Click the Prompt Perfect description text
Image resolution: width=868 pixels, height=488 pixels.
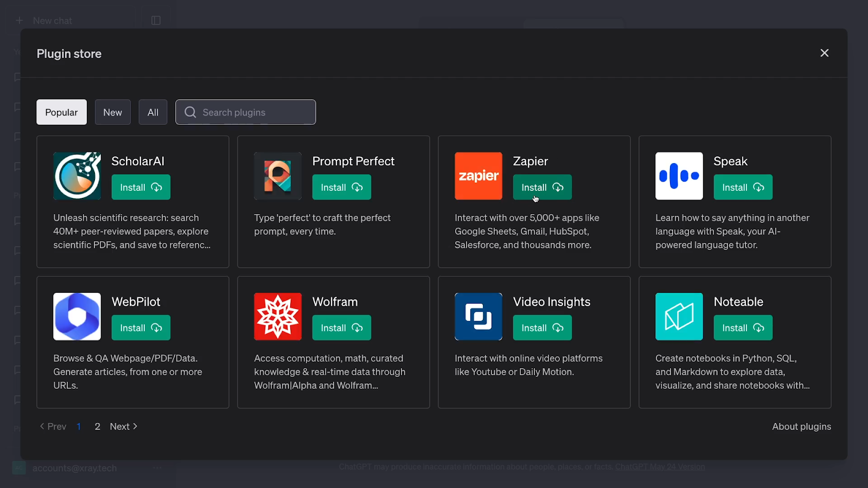(x=322, y=224)
